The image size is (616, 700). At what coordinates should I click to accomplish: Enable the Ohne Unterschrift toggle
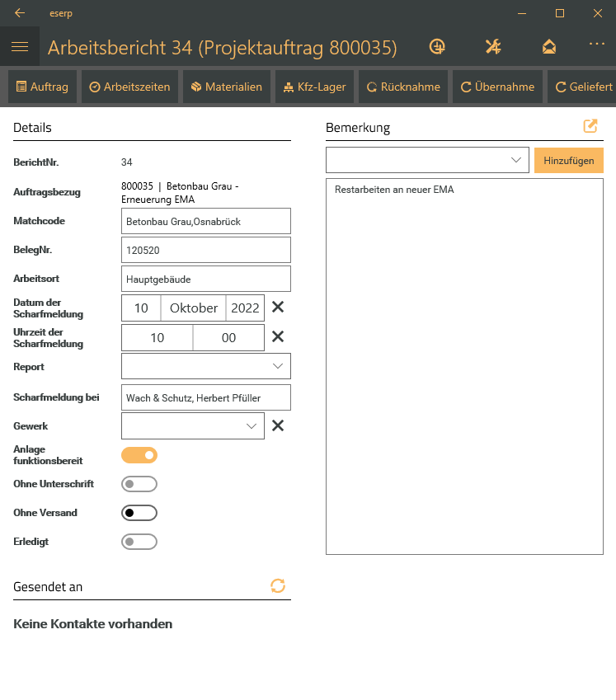tap(139, 484)
